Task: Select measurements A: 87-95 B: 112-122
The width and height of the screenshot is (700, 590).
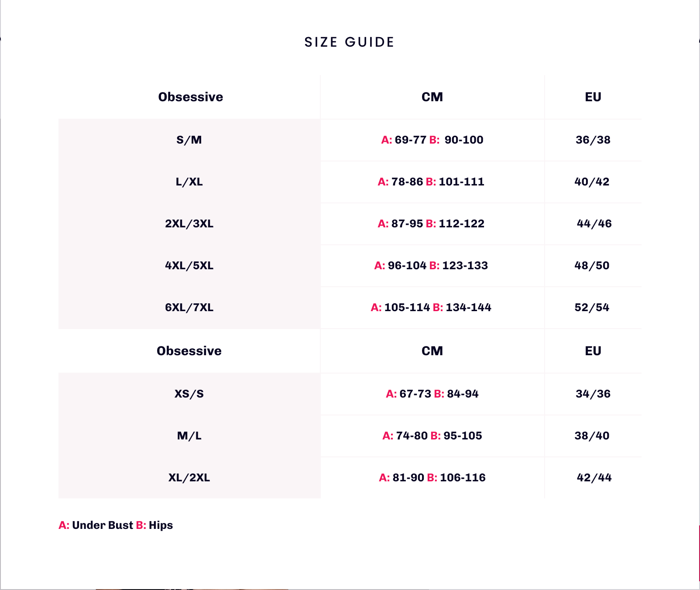Action: pyautogui.click(x=431, y=224)
